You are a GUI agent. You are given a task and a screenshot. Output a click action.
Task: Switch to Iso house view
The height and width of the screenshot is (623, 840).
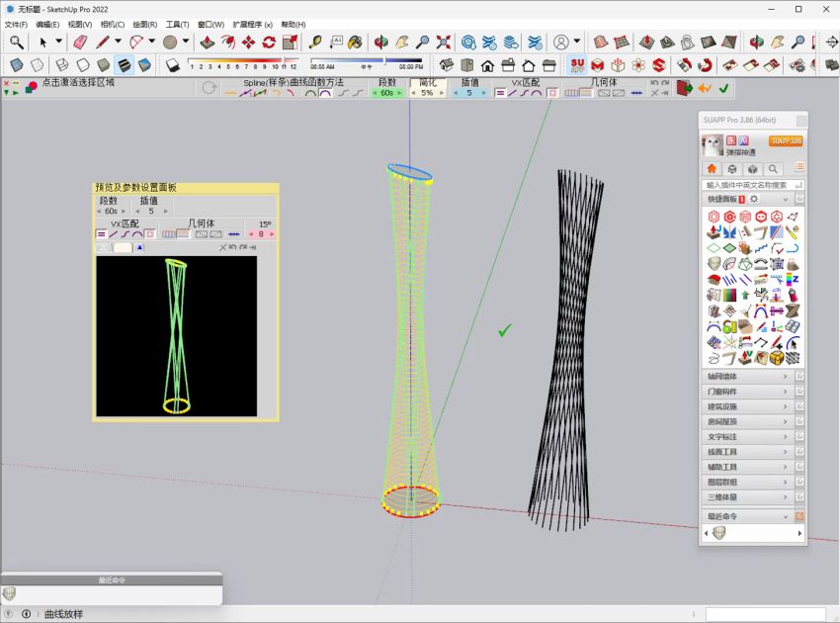(447, 65)
